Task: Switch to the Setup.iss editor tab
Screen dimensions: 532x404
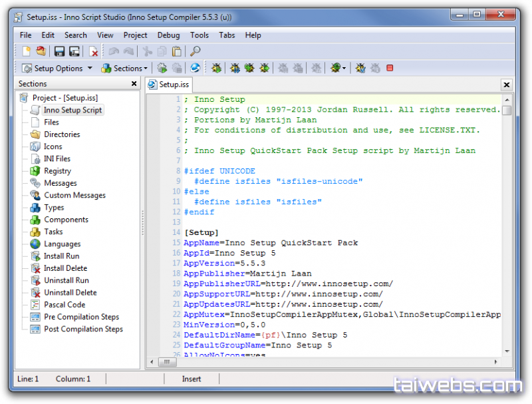Action: (x=169, y=85)
